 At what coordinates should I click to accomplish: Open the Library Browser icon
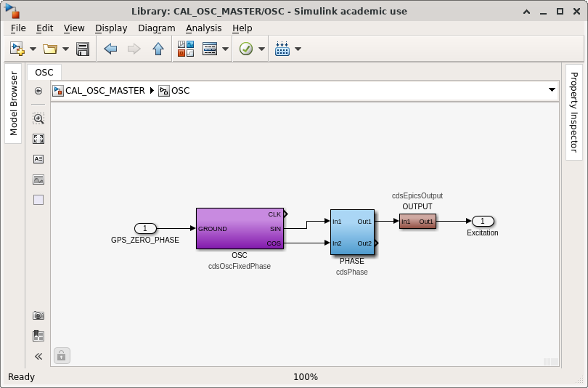pos(186,49)
